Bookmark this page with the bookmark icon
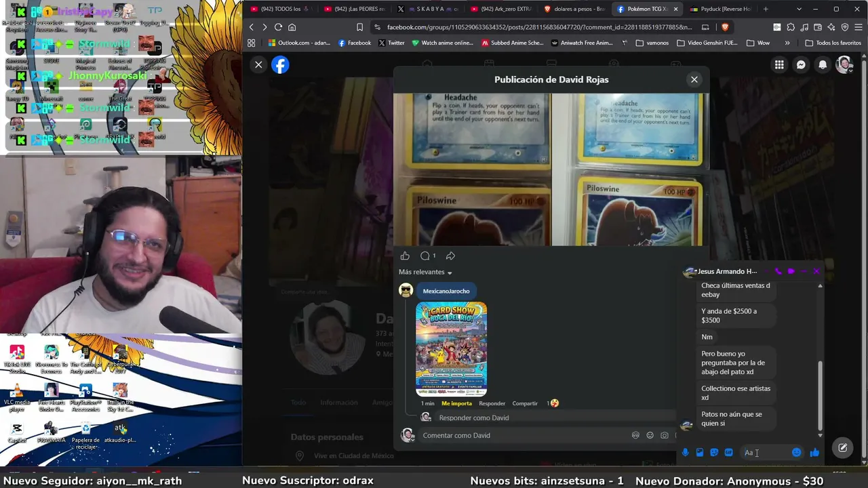Image resolution: width=868 pixels, height=488 pixels. pyautogui.click(x=359, y=27)
